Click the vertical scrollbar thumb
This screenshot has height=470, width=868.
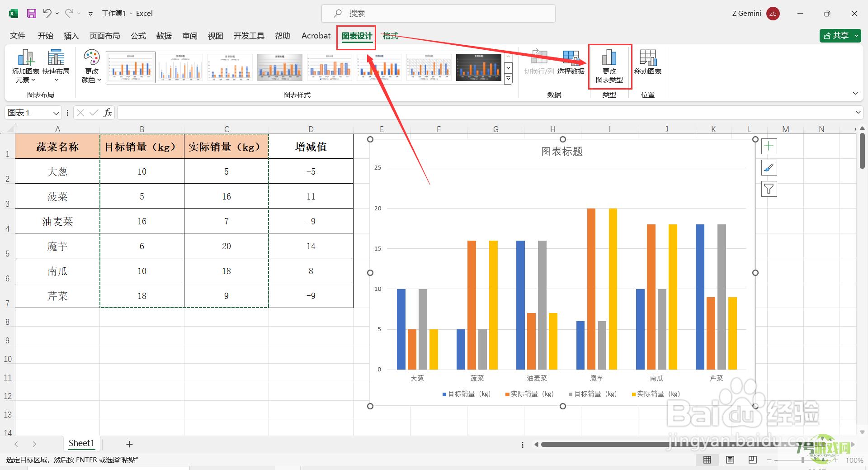pos(862,151)
